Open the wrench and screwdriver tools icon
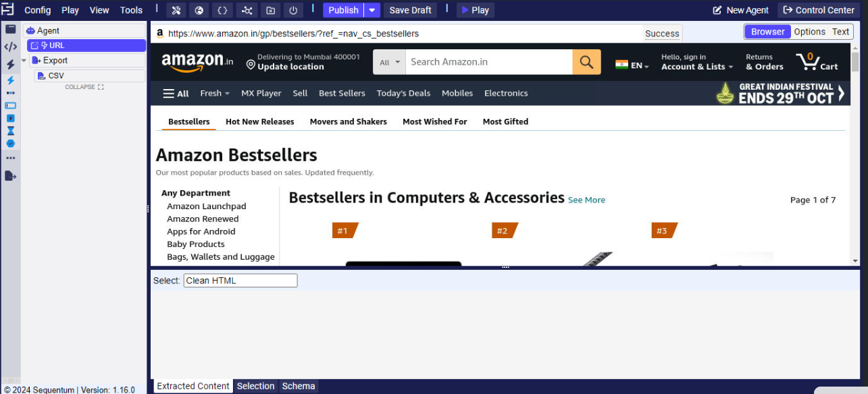Image resolution: width=868 pixels, height=394 pixels. [176, 10]
